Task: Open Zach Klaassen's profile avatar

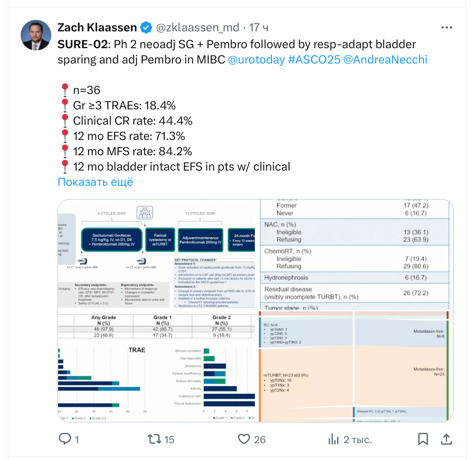Action: pyautogui.click(x=36, y=35)
